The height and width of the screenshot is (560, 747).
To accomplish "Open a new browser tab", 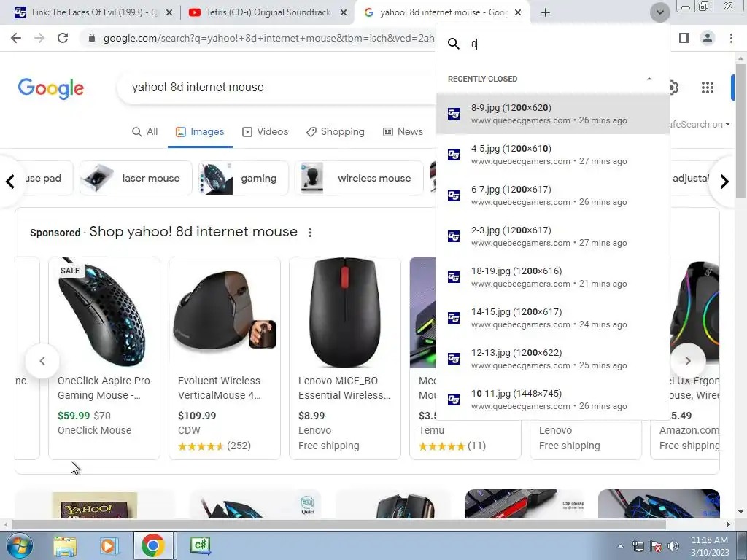I will 546,12.
